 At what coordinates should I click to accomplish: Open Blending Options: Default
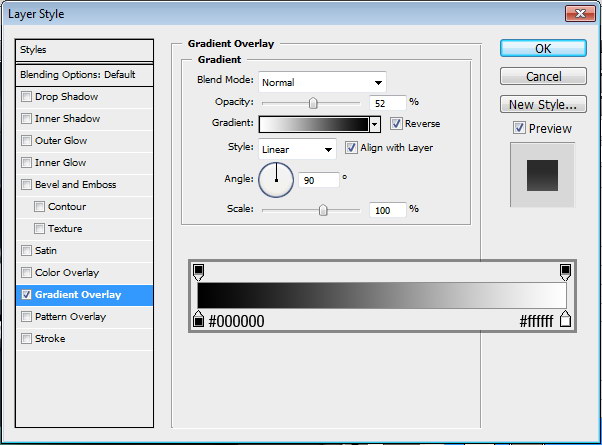(x=84, y=75)
